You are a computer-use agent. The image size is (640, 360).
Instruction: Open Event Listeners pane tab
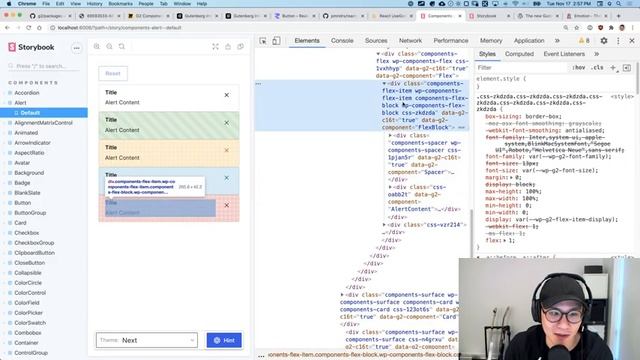[564, 54]
